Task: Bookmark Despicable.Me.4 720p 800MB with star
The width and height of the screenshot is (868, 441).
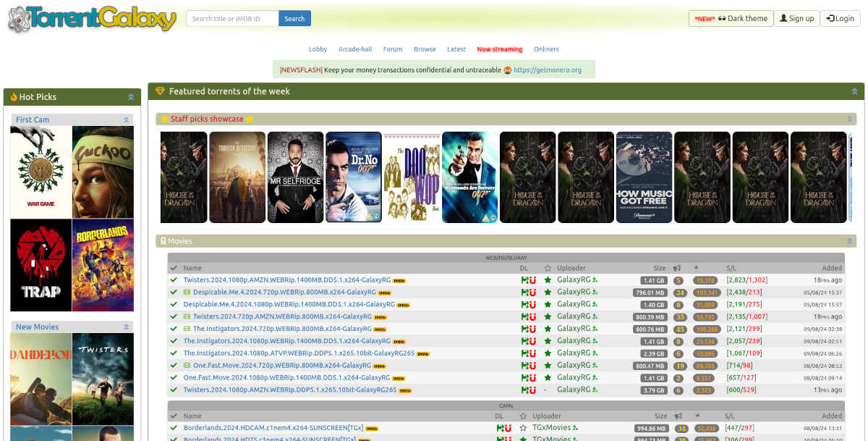Action: click(548, 292)
